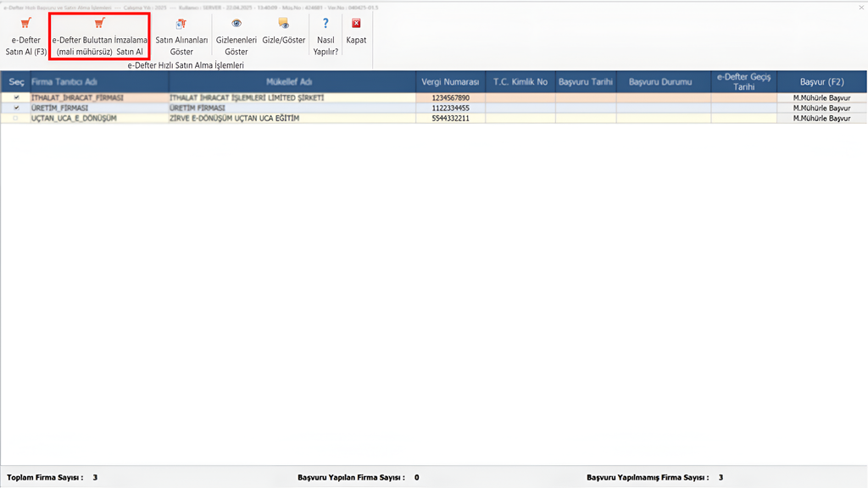
Task: Click the Seç column header
Action: tap(16, 82)
